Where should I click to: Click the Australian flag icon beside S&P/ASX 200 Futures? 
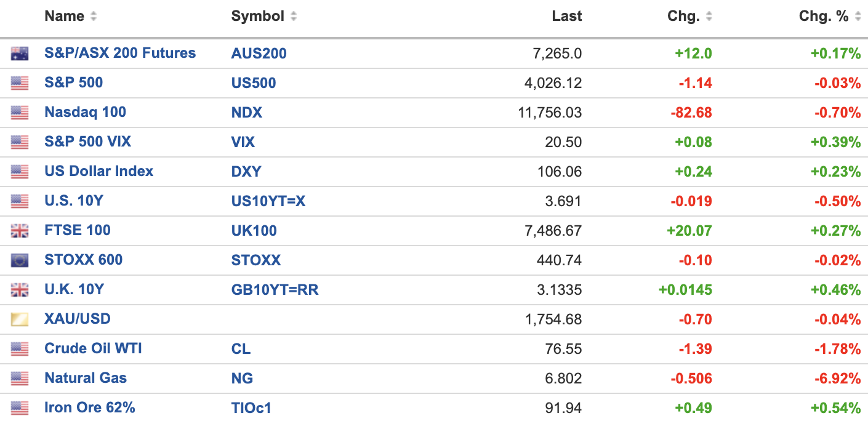(x=20, y=54)
